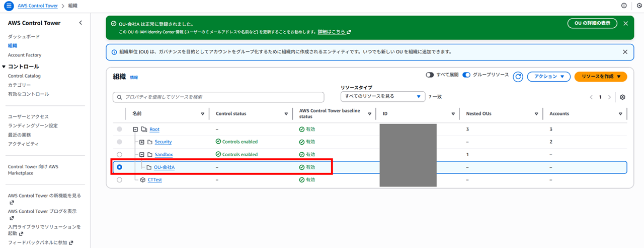Open the Root link in the table
This screenshot has width=644, height=248.
tap(154, 130)
